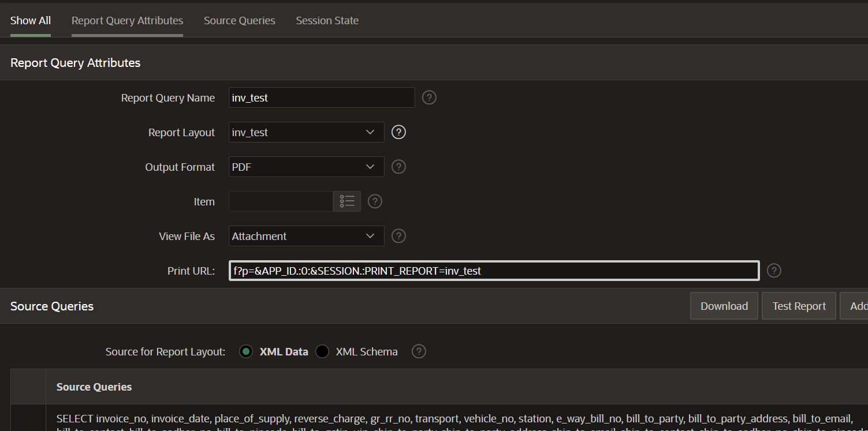Open help for Output Format
The image size is (868, 431).
(x=398, y=167)
